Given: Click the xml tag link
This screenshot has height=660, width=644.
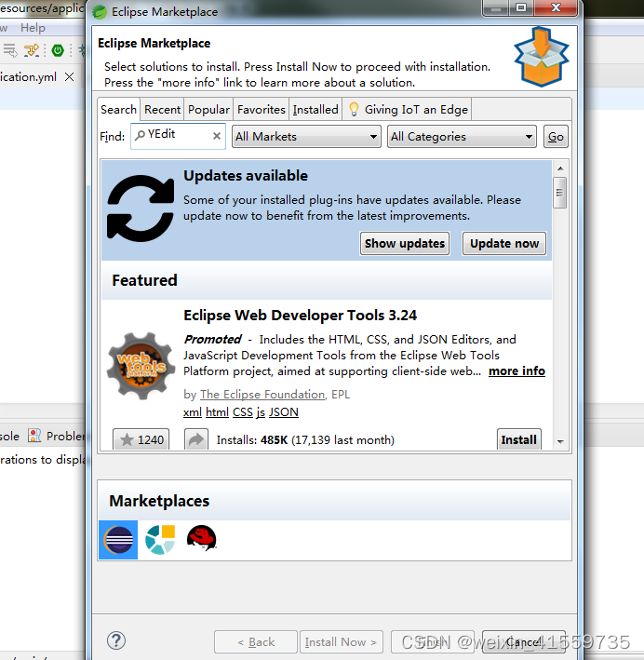Looking at the screenshot, I should tap(193, 412).
